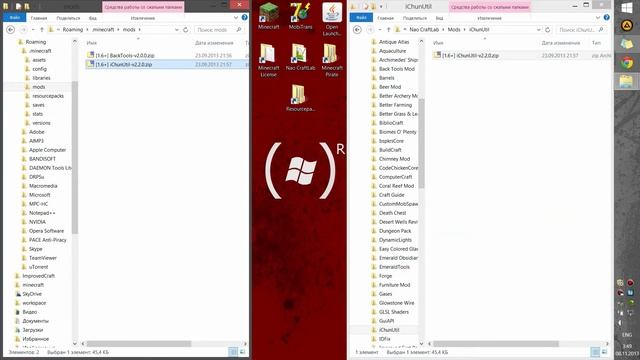Click the File Explorer taskbar icon
Screen dimensions: 640x360
click(627, 81)
